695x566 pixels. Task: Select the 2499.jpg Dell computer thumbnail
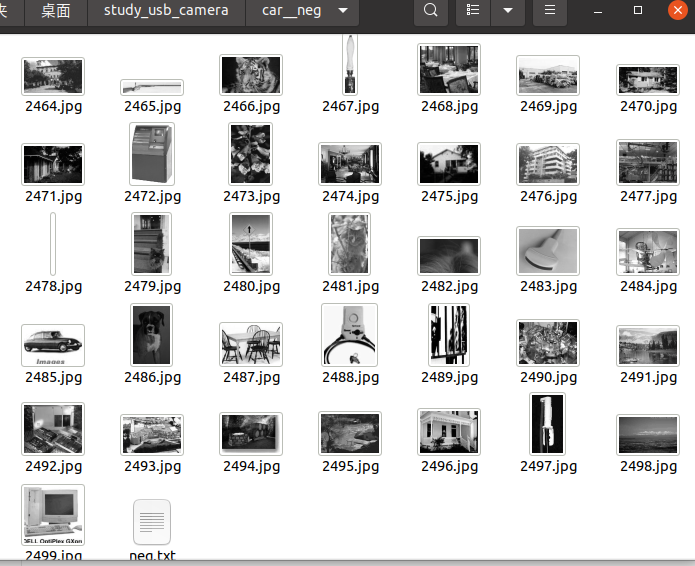53,515
